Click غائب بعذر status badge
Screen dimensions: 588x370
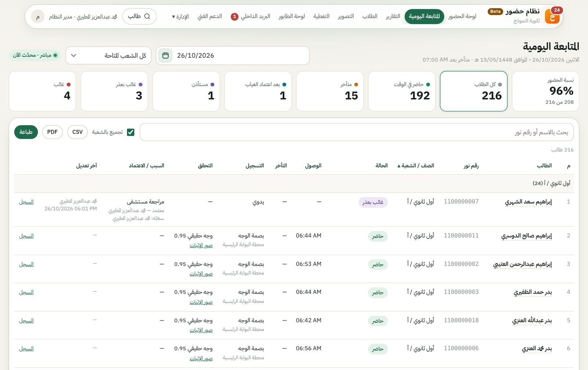point(373,202)
